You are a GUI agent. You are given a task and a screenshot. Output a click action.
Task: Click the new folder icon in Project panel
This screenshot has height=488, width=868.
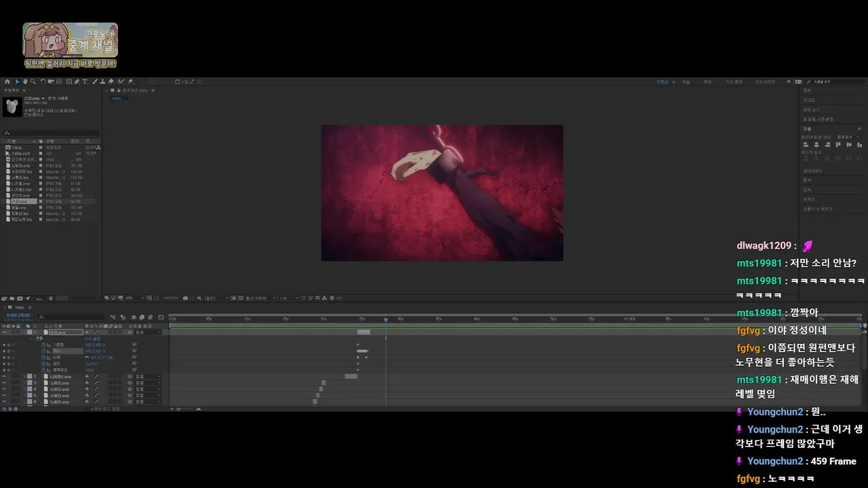(x=12, y=298)
